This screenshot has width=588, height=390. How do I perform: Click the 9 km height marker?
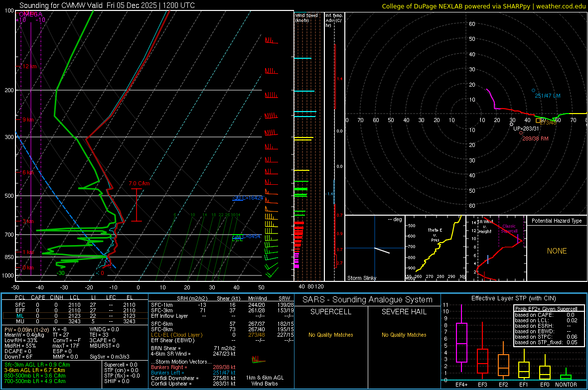tap(28, 120)
